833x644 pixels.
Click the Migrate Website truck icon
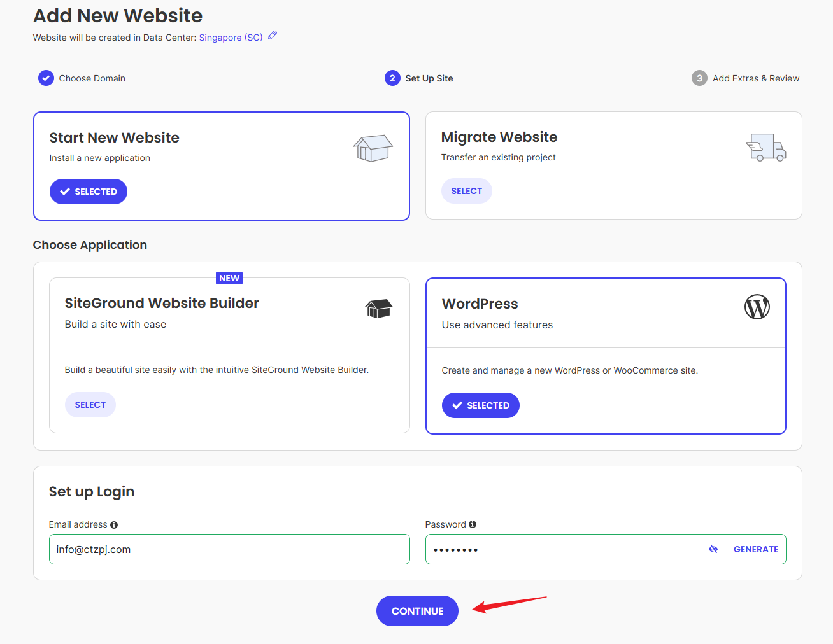(x=766, y=147)
